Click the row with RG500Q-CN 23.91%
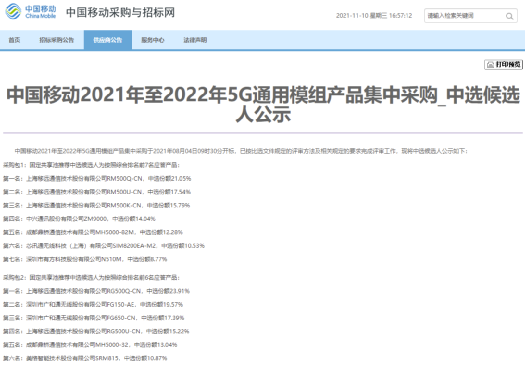Viewport: 525px width, 371px height. (96, 291)
